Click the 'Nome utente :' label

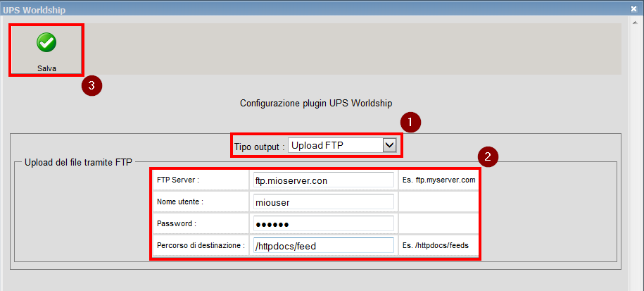click(x=180, y=202)
